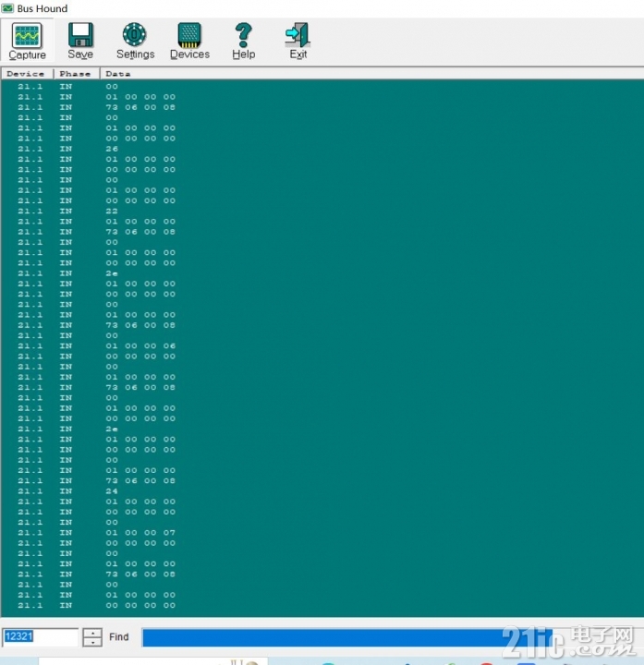This screenshot has width=644, height=665.
Task: Click the Phase column header
Action: pyautogui.click(x=77, y=74)
